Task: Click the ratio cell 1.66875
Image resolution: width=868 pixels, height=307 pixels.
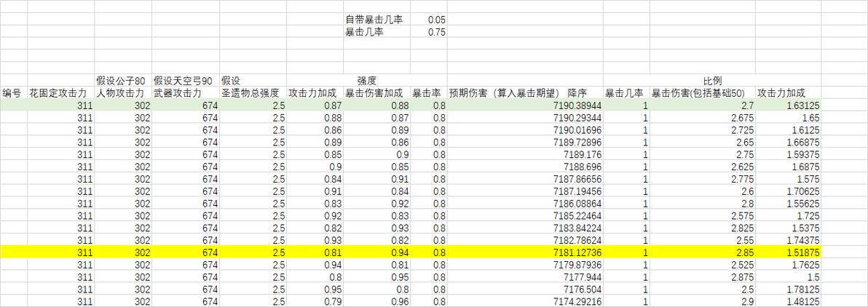Action: tap(789, 142)
